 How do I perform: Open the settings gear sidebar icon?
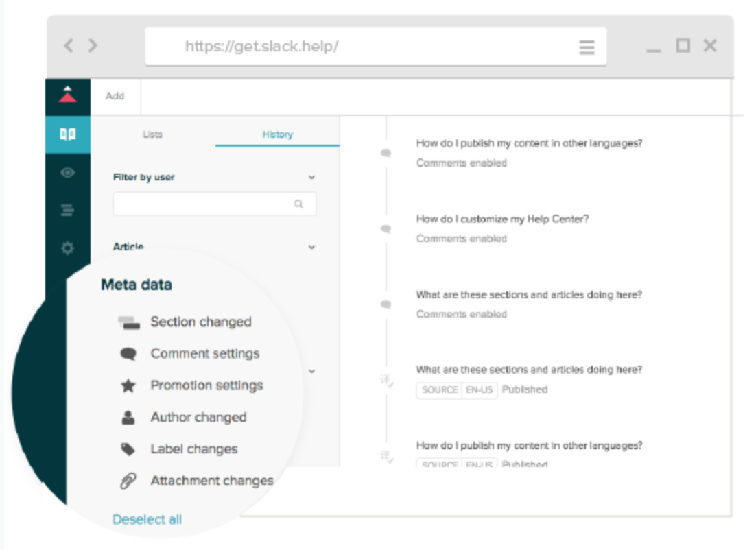(x=67, y=248)
